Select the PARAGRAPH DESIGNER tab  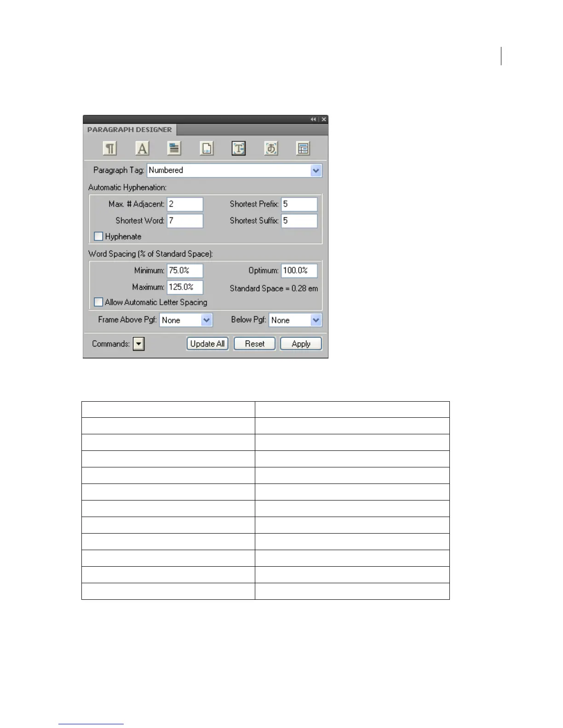click(130, 130)
